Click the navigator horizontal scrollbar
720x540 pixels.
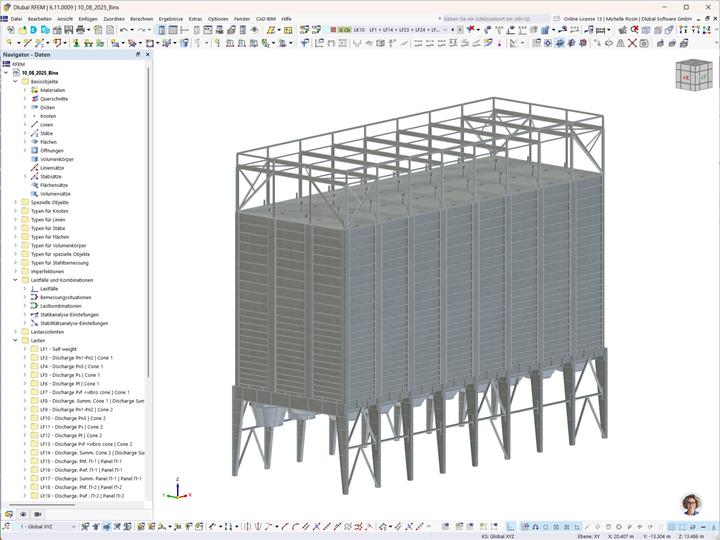click(40, 505)
